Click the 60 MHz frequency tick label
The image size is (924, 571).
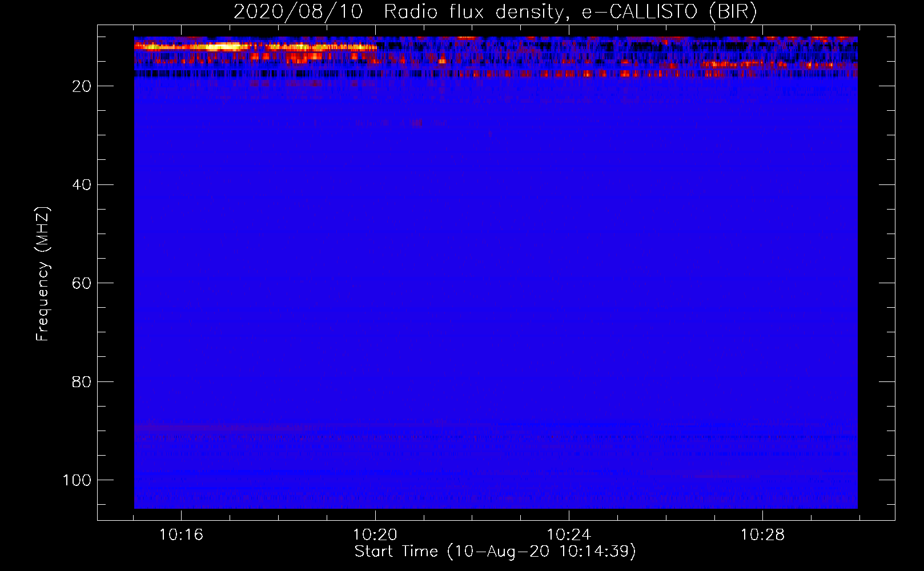coord(82,283)
